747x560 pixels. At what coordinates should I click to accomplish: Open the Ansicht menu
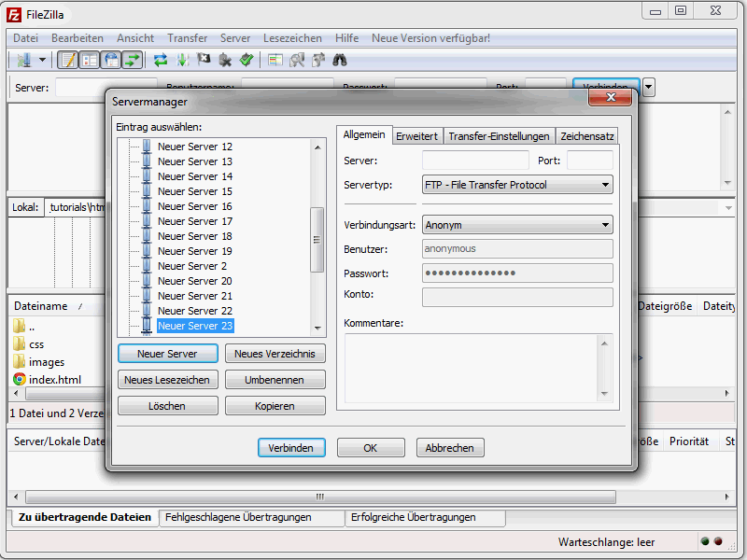coord(135,38)
